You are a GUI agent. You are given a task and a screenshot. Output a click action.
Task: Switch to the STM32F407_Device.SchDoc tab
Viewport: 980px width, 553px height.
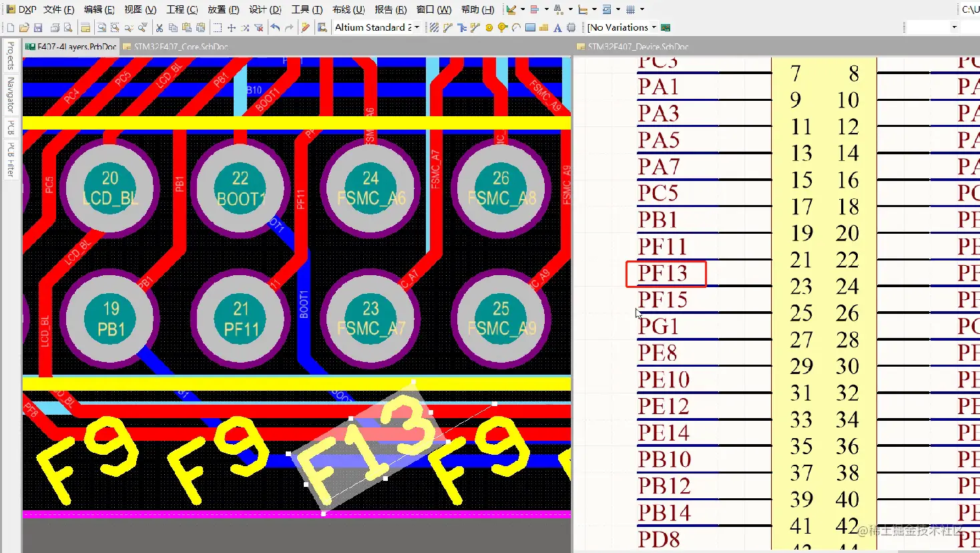click(632, 47)
